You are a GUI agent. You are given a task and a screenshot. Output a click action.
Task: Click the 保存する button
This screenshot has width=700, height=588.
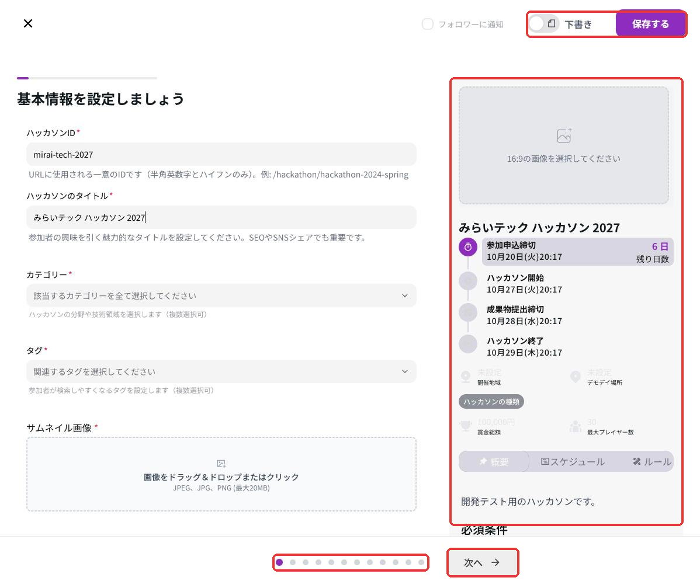point(650,24)
